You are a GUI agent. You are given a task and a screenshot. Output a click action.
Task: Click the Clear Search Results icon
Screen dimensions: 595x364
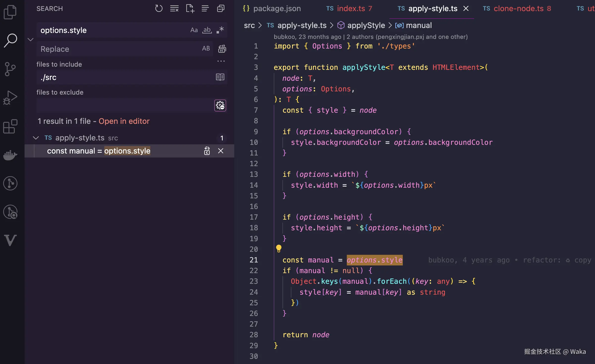174,9
